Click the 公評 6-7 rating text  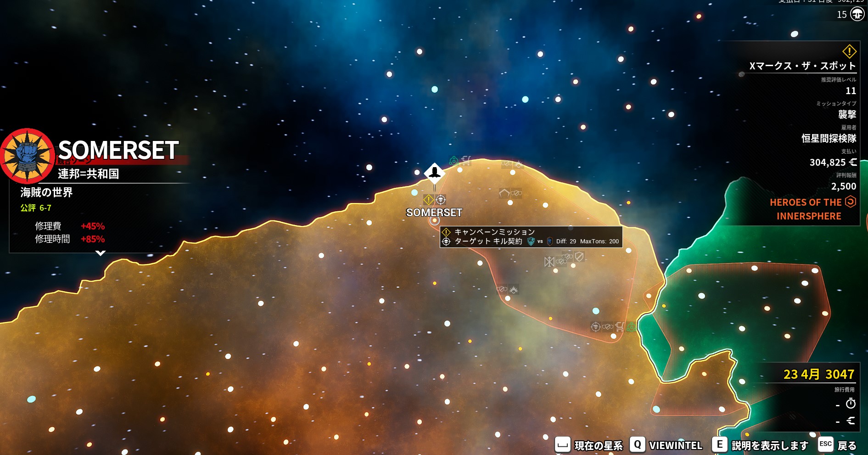click(36, 208)
